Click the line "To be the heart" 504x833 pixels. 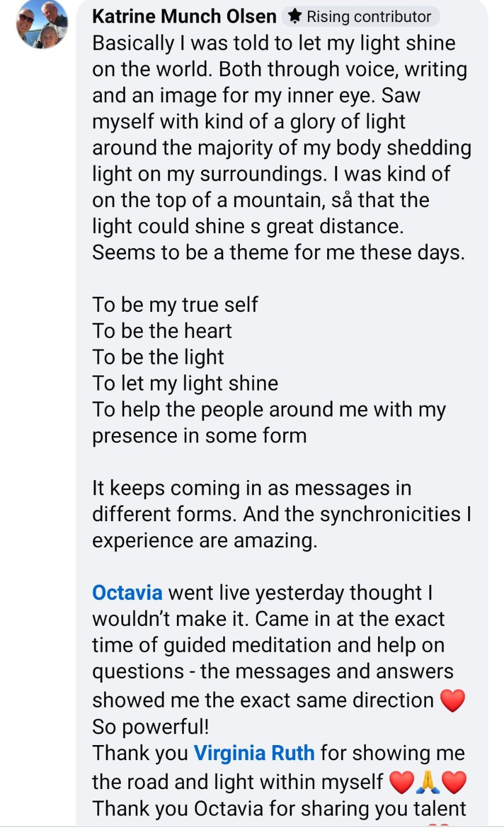(162, 330)
